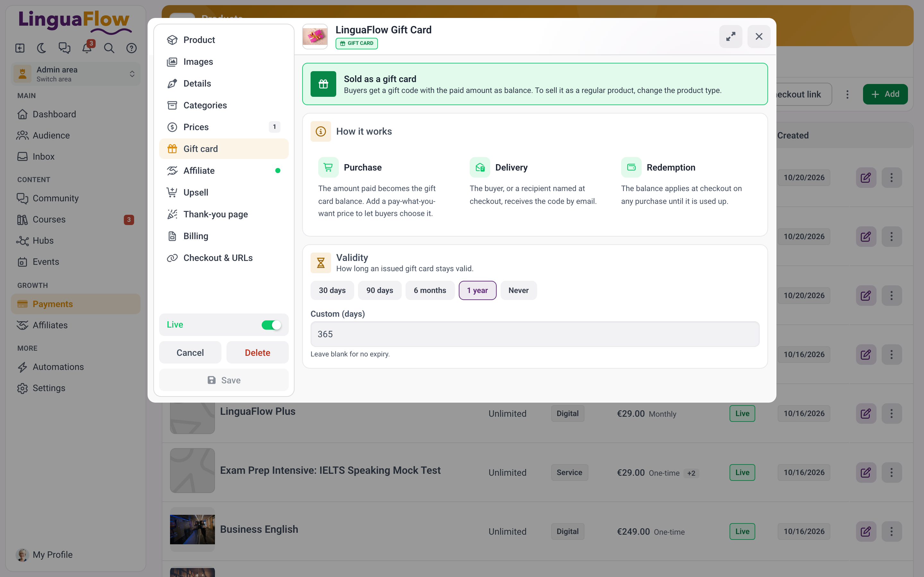
Task: Toggle the Live switch off
Action: 271,325
